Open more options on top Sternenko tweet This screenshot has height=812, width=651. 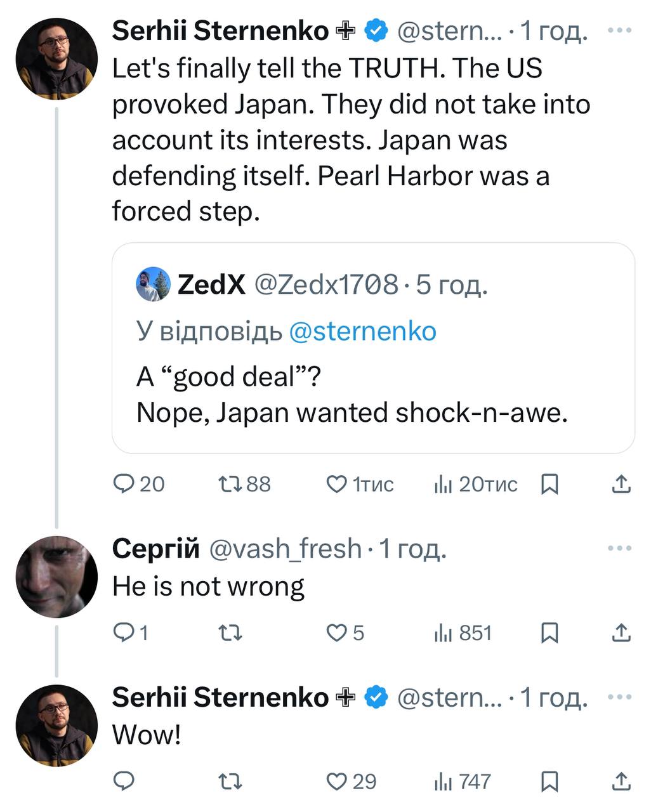pyautogui.click(x=619, y=30)
